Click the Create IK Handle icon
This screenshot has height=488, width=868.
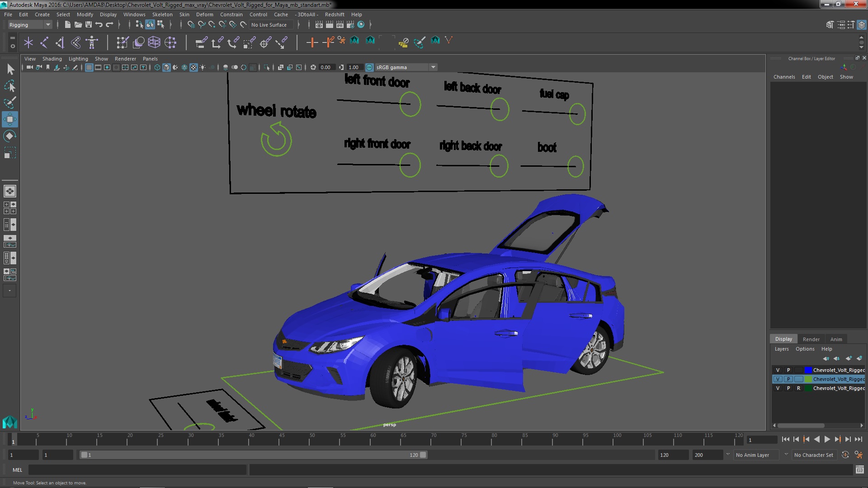click(60, 42)
